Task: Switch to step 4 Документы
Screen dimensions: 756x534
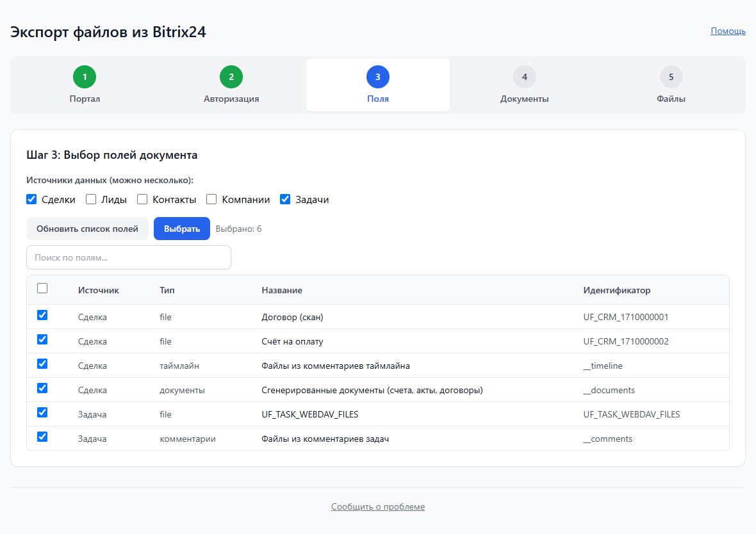Action: (x=524, y=85)
